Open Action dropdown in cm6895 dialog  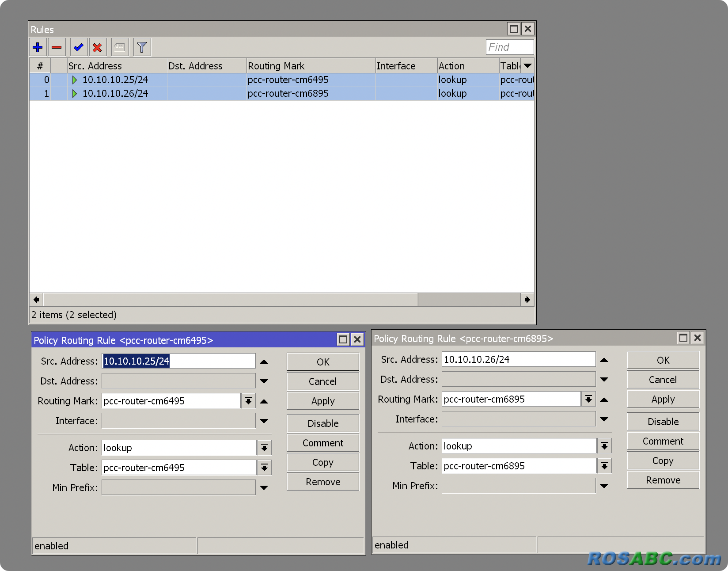pos(604,446)
